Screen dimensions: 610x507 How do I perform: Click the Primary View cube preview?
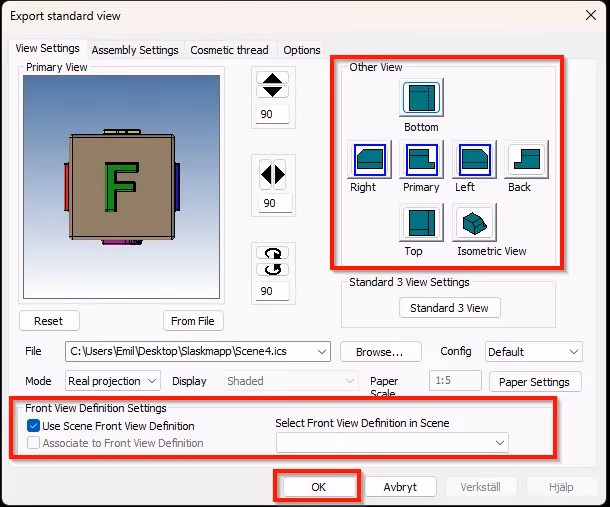pos(121,187)
